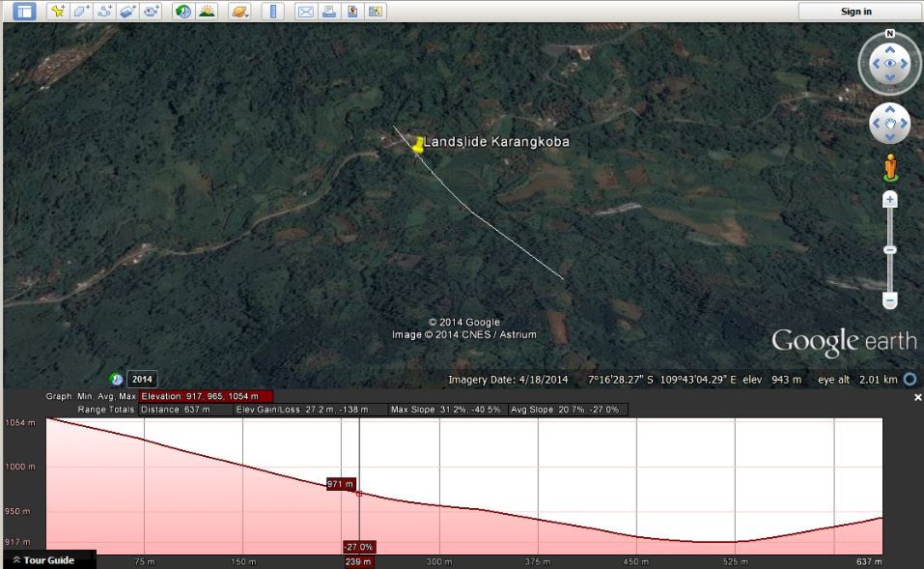Click the Sign in button
Image resolution: width=924 pixels, height=569 pixels.
point(855,12)
